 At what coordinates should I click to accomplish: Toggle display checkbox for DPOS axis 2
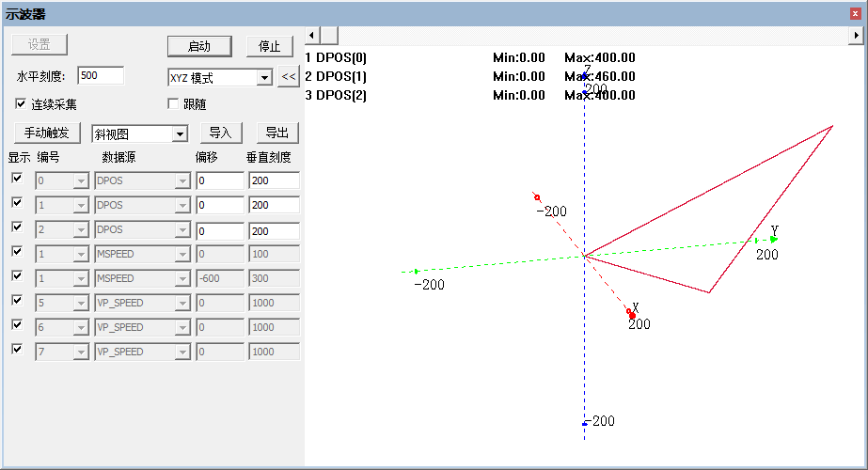[x=17, y=227]
